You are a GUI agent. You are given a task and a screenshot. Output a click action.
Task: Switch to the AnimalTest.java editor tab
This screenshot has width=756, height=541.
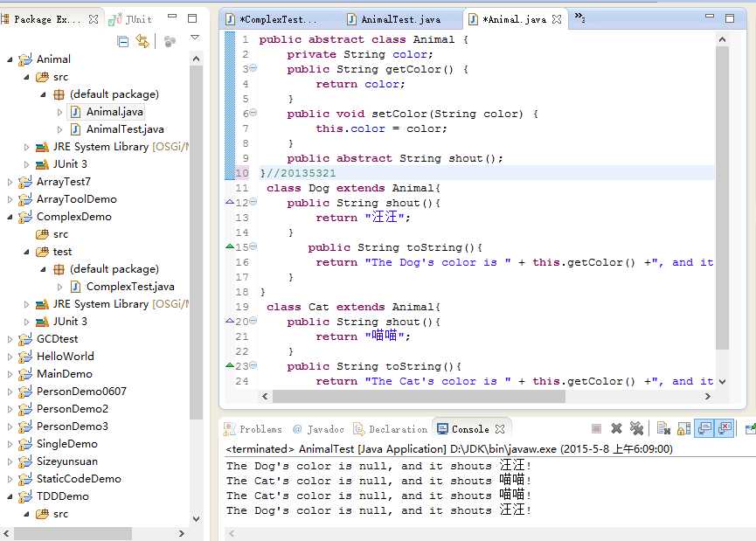[x=399, y=18]
